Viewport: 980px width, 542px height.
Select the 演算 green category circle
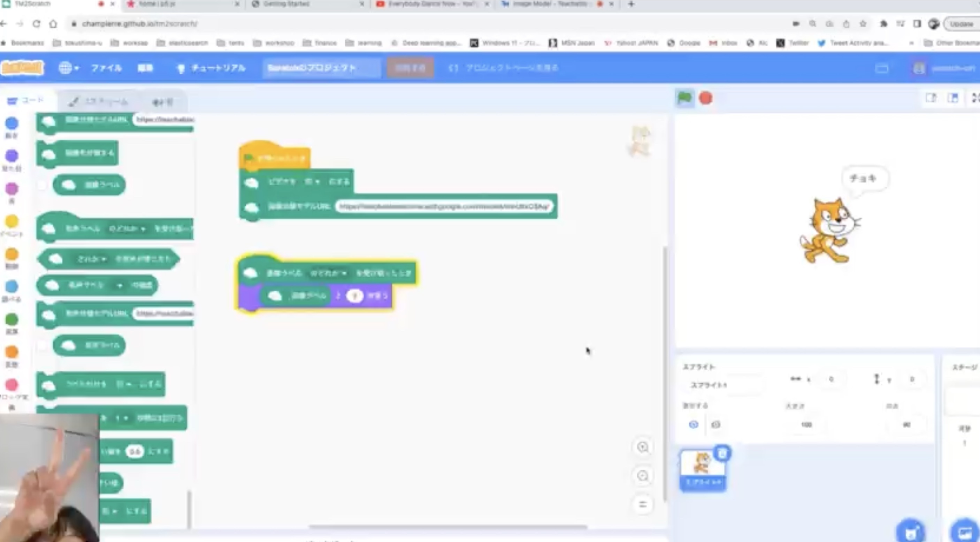pos(12,319)
